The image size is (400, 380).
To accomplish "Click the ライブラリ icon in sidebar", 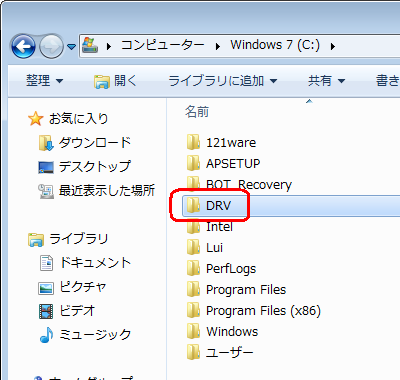I will [x=36, y=239].
